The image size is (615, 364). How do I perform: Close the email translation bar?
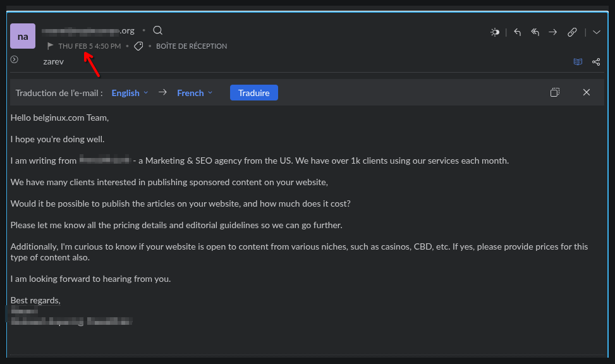click(x=586, y=93)
